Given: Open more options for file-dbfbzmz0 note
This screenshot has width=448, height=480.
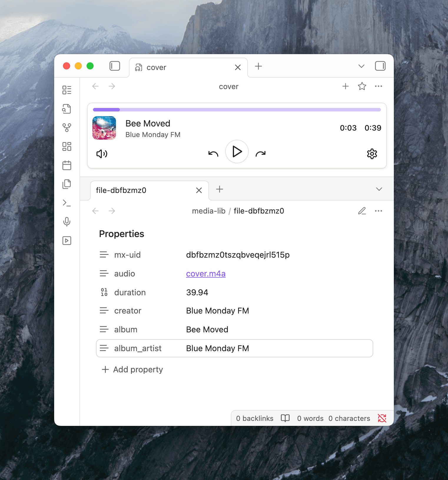Looking at the screenshot, I should tap(378, 211).
